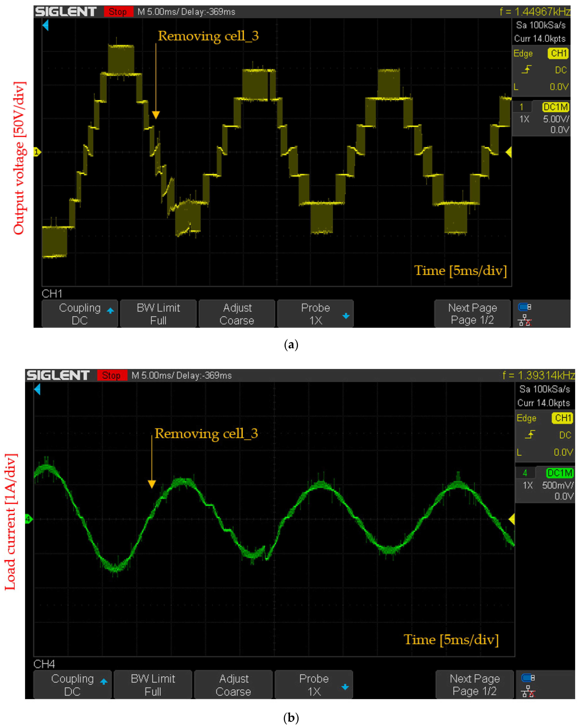578x728 pixels.
Task: Click Curr 14.0kpts readout in bottom scope
Action: 544,403
